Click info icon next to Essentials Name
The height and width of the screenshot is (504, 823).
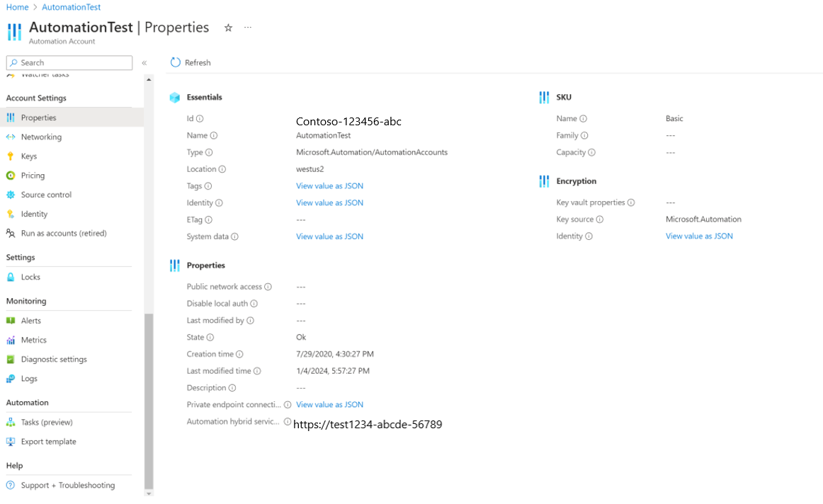214,135
